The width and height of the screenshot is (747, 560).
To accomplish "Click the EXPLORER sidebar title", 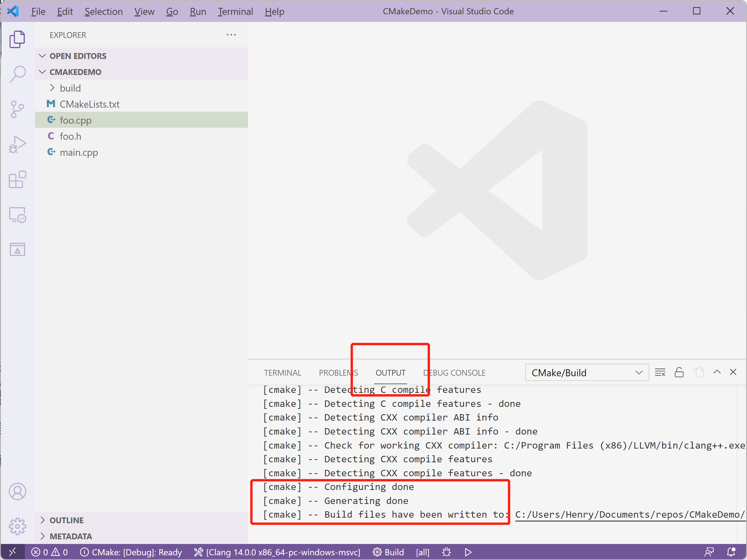I will pyautogui.click(x=68, y=35).
